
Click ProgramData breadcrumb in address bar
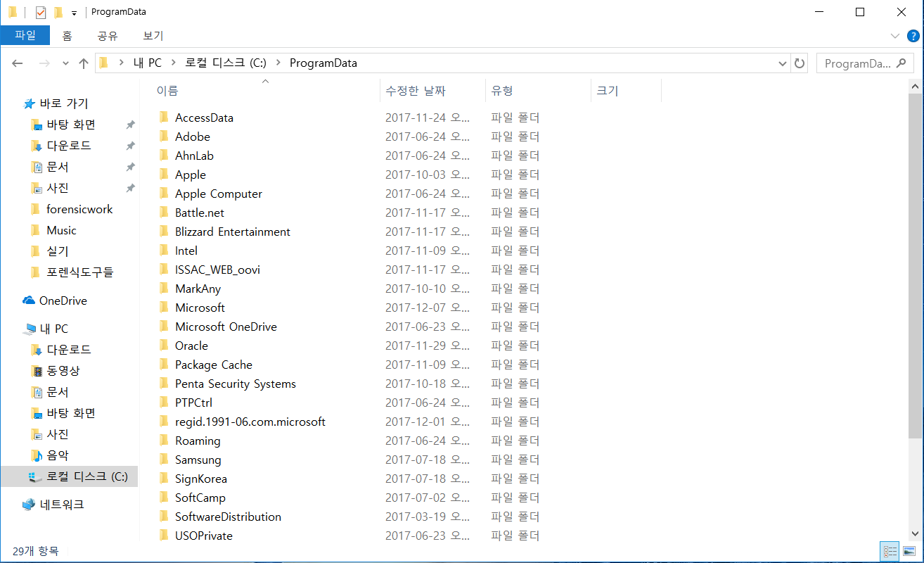pyautogui.click(x=323, y=63)
